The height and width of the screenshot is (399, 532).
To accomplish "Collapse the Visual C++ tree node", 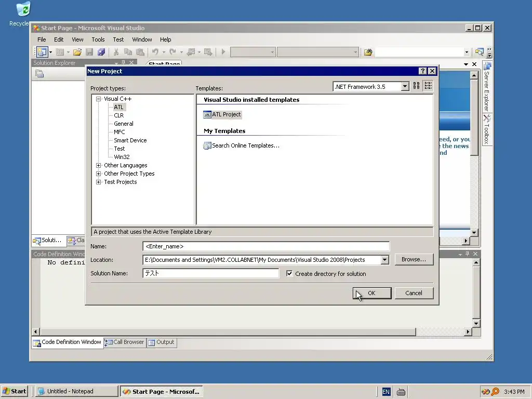I will 98,99.
